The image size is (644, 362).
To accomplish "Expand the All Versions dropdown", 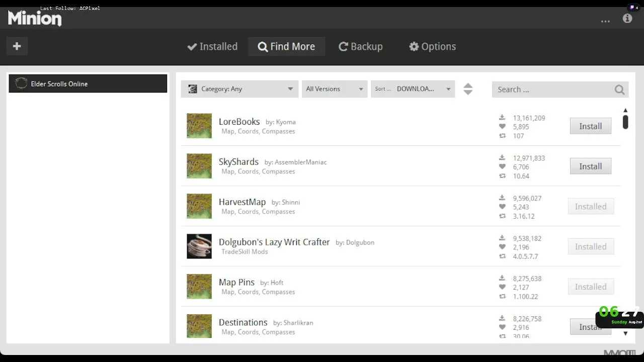I will [x=335, y=89].
